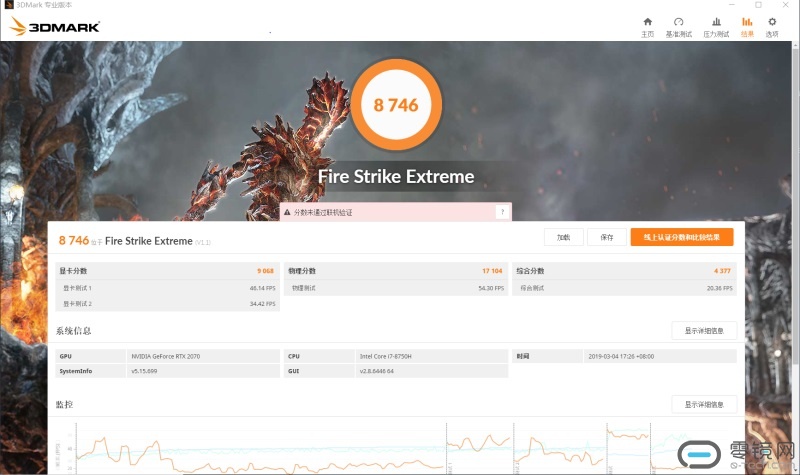The height and width of the screenshot is (475, 800).
Task: Click combined test result 20.36 FPS
Action: [719, 288]
